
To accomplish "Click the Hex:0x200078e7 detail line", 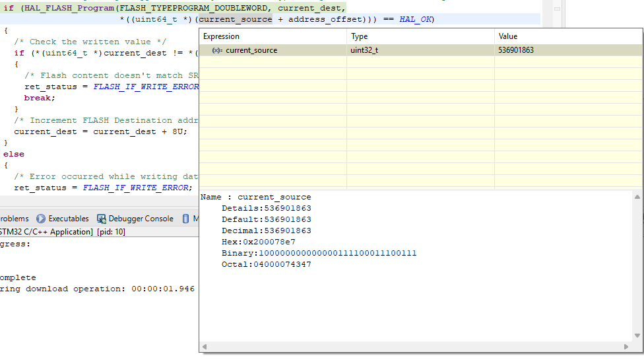I will 259,242.
